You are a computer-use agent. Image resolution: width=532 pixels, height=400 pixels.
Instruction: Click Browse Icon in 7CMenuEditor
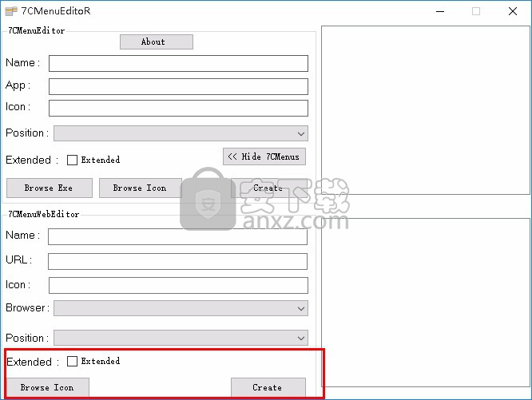point(140,188)
